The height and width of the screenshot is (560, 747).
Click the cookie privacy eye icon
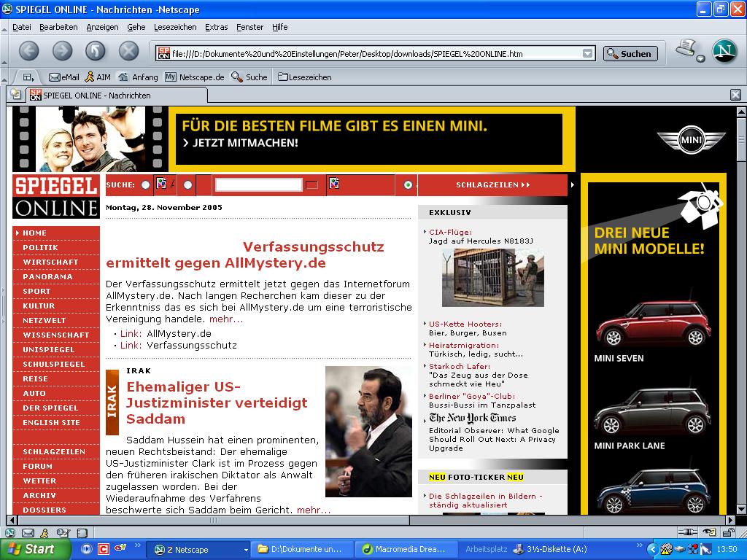709,532
